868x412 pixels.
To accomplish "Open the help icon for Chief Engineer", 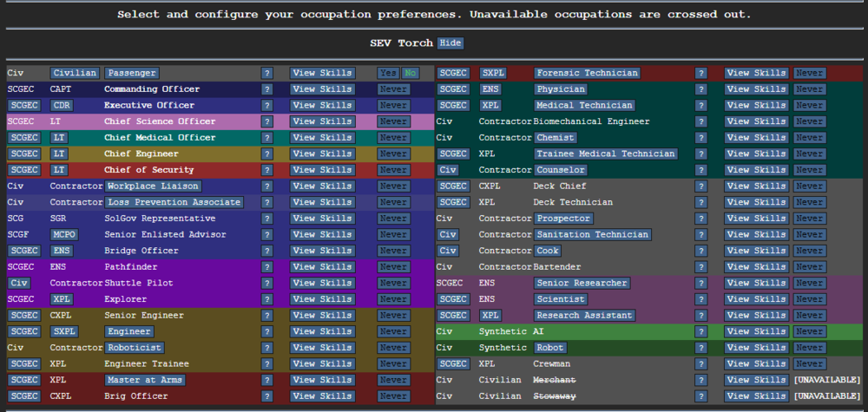I will (x=267, y=154).
